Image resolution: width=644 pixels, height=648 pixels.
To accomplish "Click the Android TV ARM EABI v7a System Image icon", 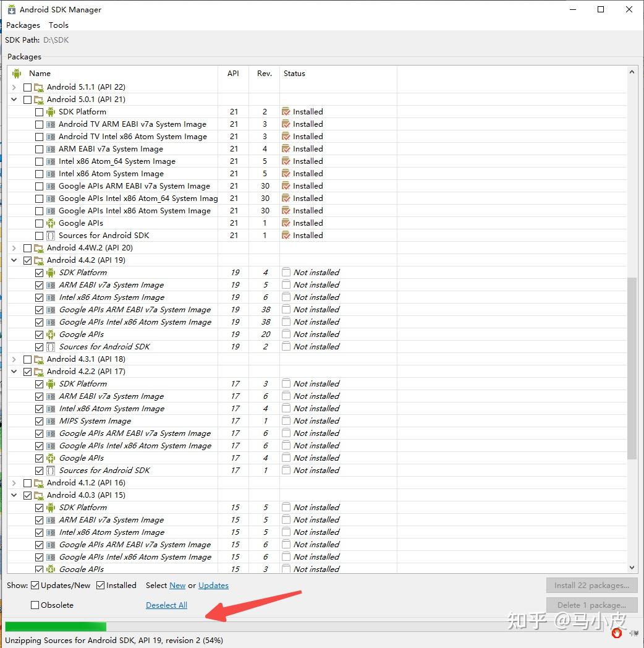I will tap(51, 124).
